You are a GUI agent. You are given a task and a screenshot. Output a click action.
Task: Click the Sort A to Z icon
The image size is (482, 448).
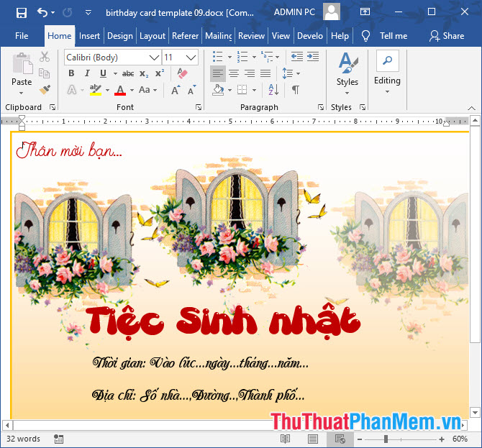[x=273, y=90]
